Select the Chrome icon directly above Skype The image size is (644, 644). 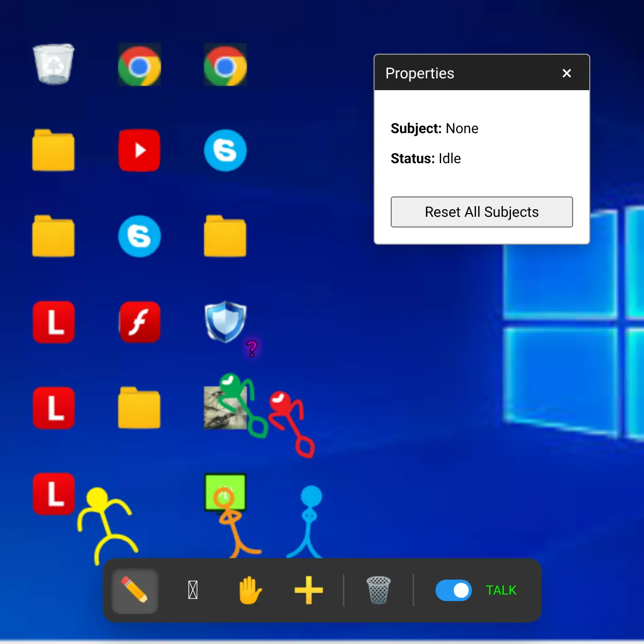(225, 64)
